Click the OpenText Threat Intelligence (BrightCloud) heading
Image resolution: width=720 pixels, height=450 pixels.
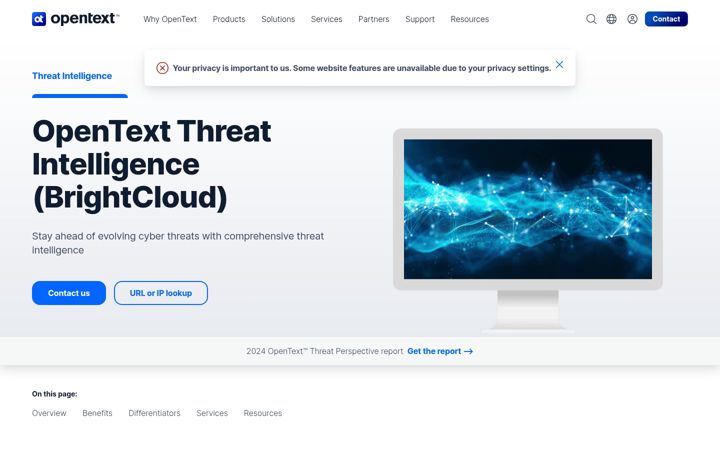(152, 164)
